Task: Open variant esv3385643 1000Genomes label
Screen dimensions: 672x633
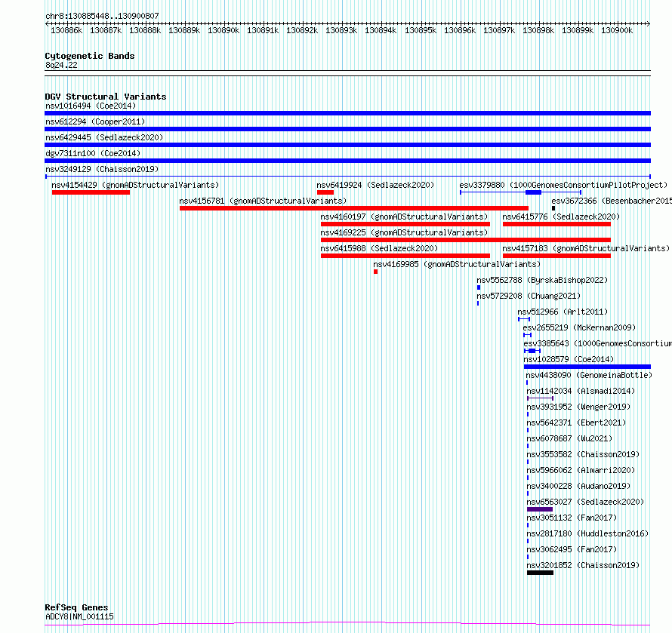Action: coord(597,343)
